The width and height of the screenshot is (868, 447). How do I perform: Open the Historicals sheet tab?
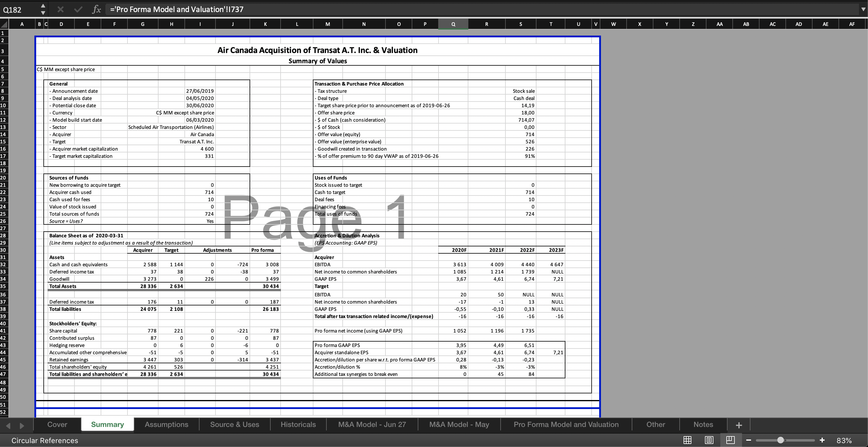[x=298, y=424]
